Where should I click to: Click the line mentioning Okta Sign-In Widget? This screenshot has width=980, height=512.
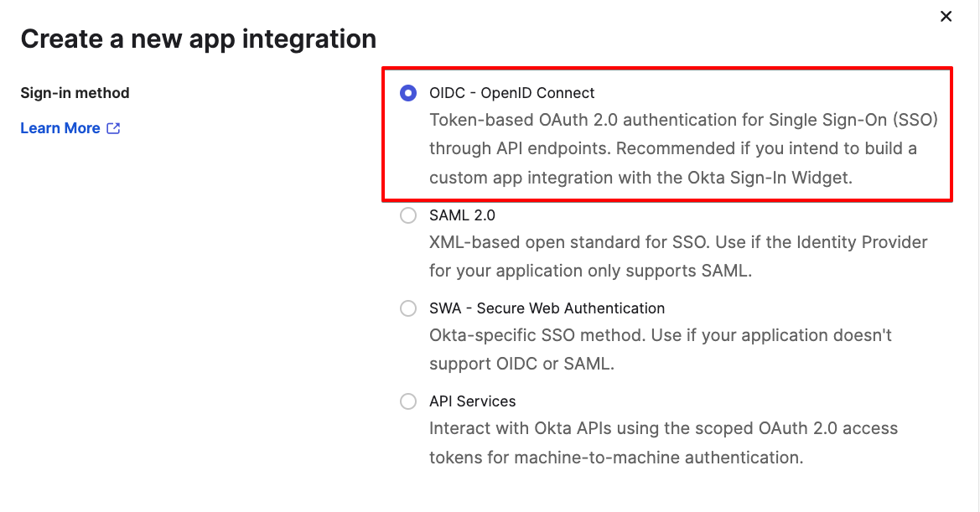click(640, 178)
